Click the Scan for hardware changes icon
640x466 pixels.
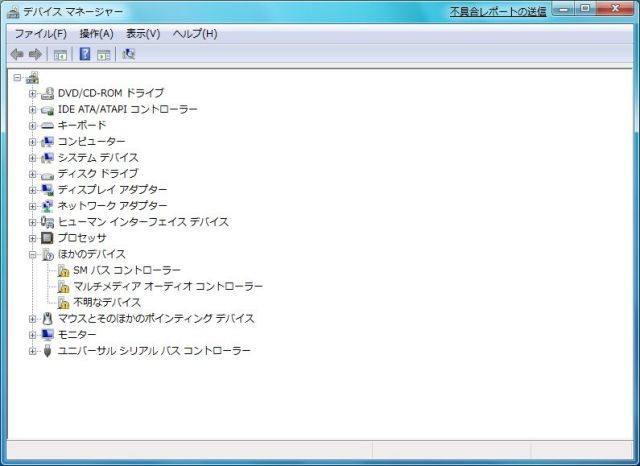click(x=129, y=54)
